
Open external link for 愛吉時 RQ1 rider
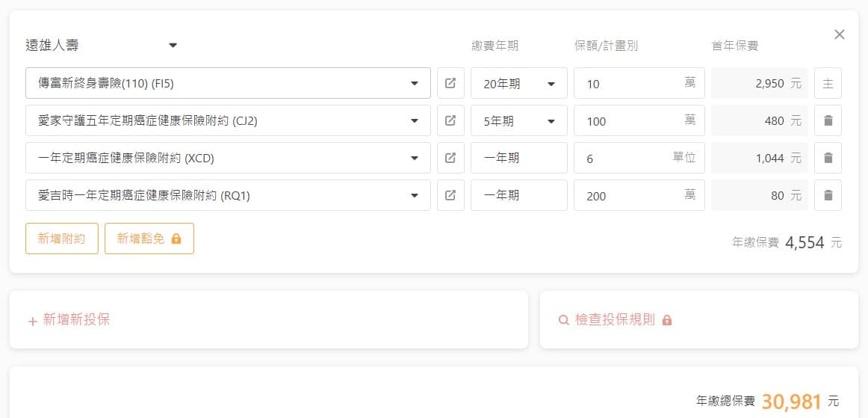tap(450, 195)
